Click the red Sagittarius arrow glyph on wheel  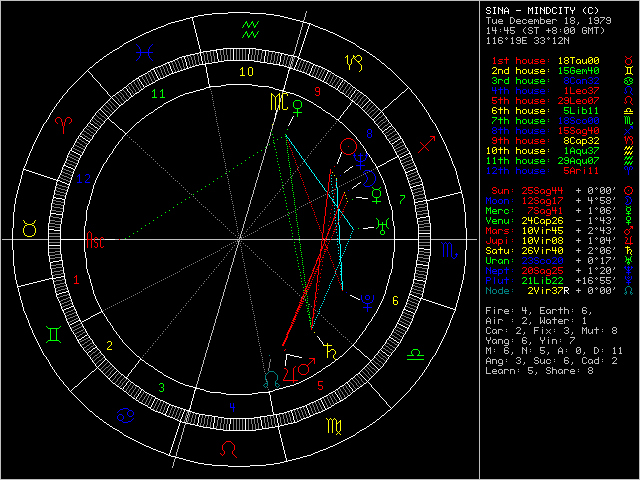coord(426,146)
